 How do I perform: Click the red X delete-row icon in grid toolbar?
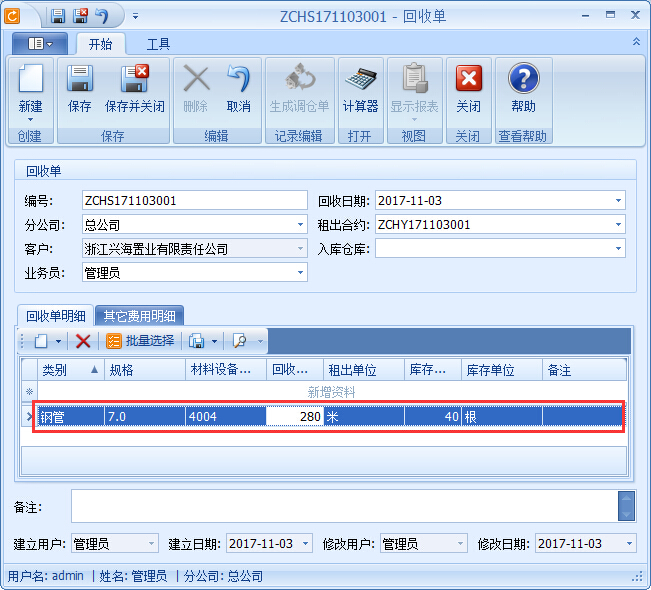83,341
